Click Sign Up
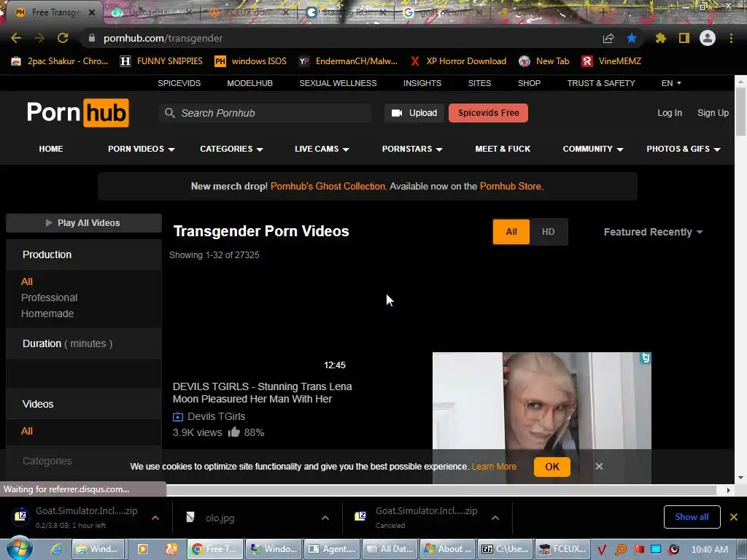 (713, 113)
